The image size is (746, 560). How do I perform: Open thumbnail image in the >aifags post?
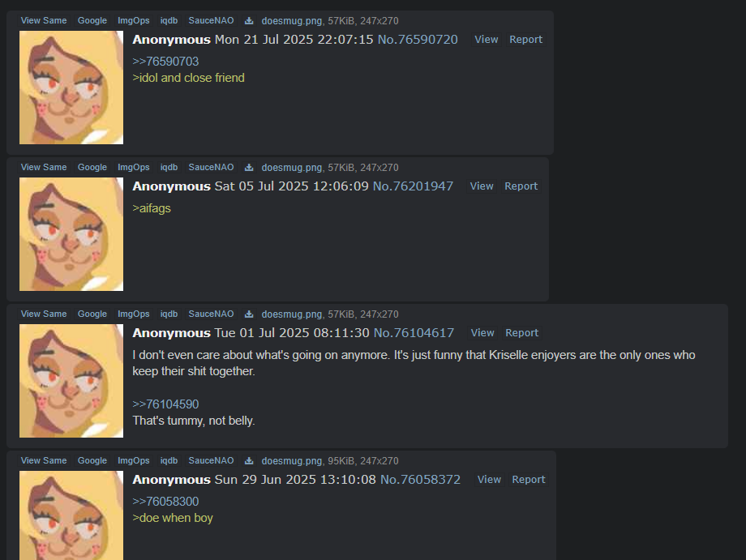pos(71,234)
